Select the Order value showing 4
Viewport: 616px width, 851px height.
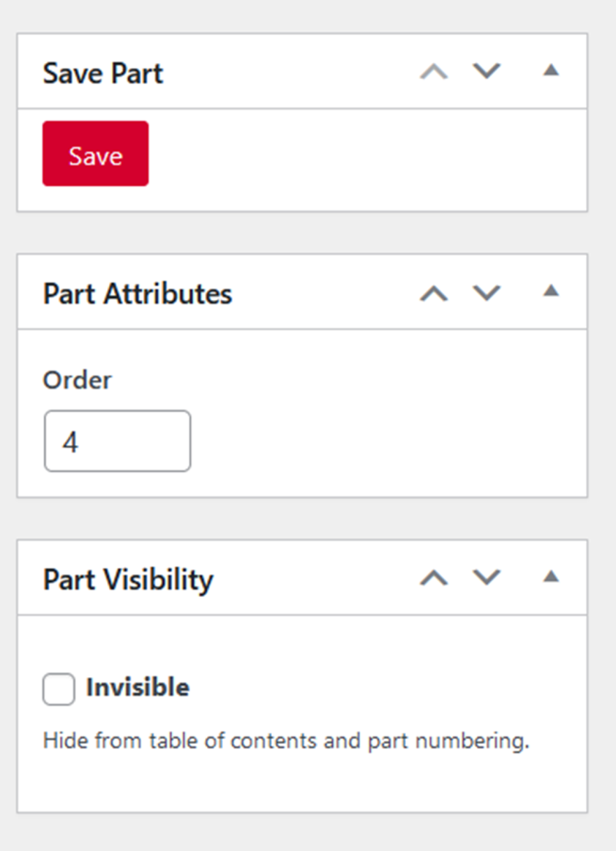[x=117, y=440]
